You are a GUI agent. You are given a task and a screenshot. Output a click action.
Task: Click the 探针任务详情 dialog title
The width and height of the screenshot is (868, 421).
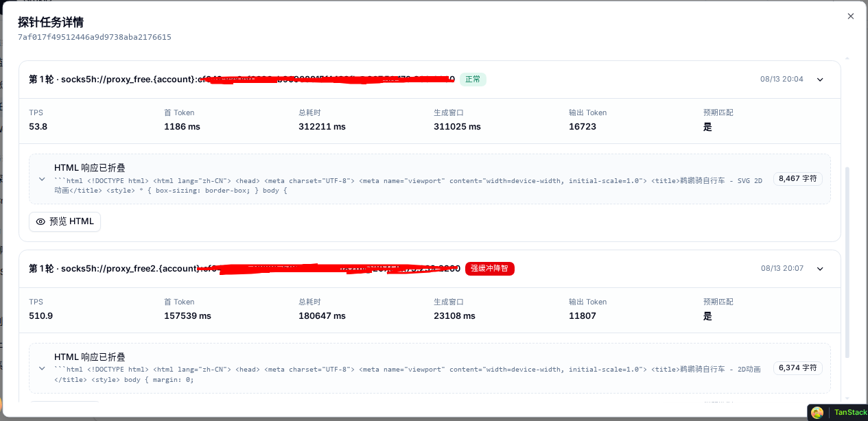click(x=51, y=22)
